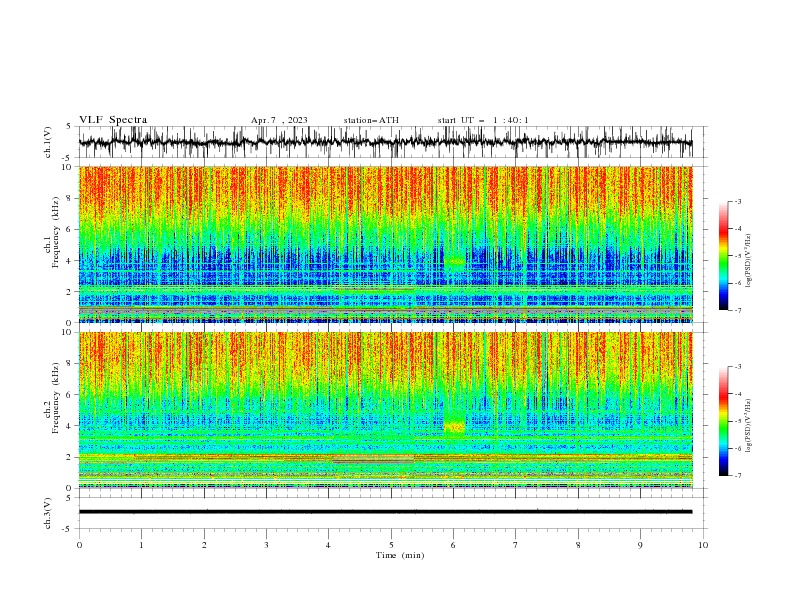Click the ch.1(V) waveform axis label
This screenshot has height=612, width=792.
(48, 142)
